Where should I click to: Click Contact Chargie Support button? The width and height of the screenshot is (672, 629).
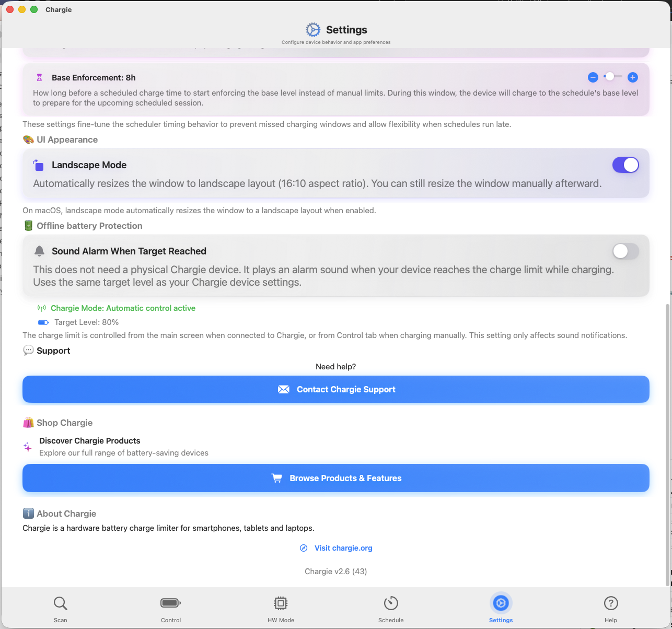336,390
